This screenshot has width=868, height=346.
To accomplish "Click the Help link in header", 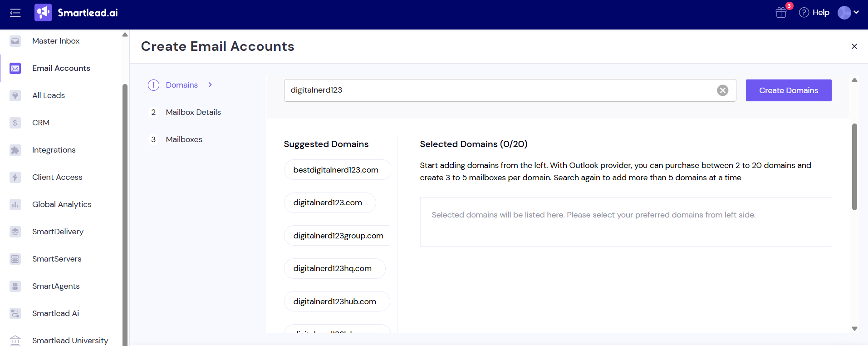I will (821, 12).
